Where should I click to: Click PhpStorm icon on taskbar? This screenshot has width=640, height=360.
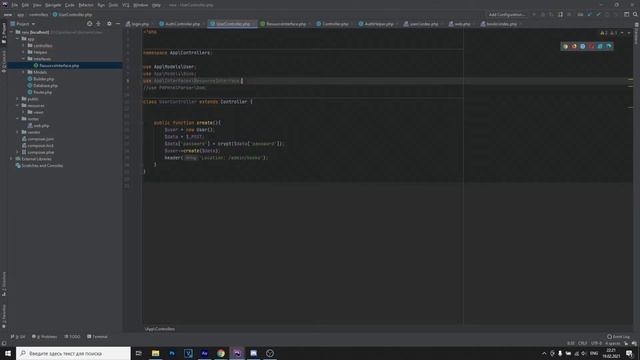237,353
